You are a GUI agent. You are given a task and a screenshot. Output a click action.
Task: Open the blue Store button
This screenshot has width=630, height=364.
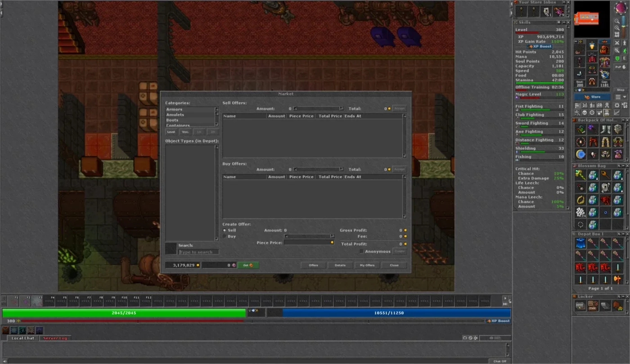(593, 97)
